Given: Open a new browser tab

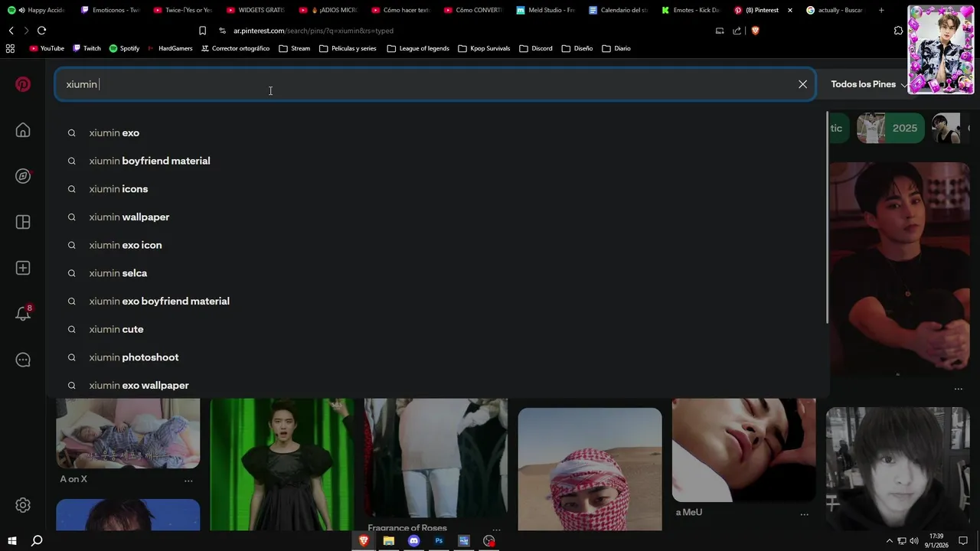Looking at the screenshot, I should [881, 10].
